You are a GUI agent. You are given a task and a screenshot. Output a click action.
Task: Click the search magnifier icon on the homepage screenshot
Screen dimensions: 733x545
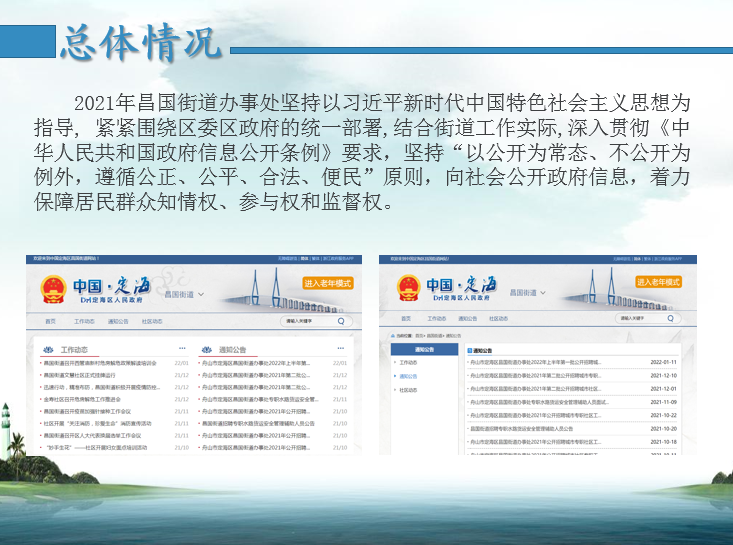point(340,321)
